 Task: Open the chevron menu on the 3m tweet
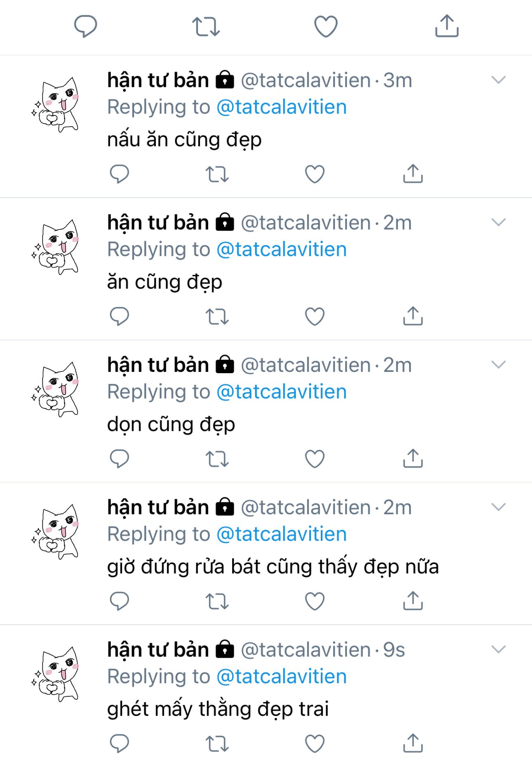pyautogui.click(x=499, y=80)
